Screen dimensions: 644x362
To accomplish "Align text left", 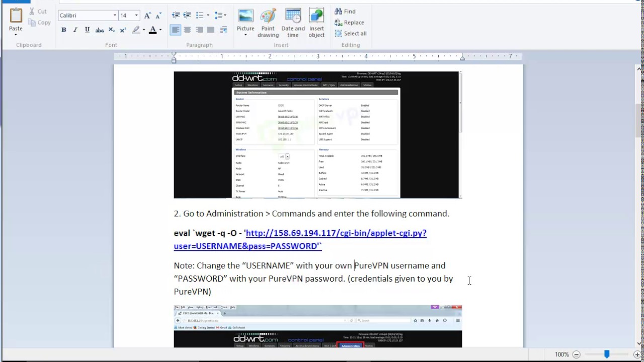I will (x=175, y=30).
